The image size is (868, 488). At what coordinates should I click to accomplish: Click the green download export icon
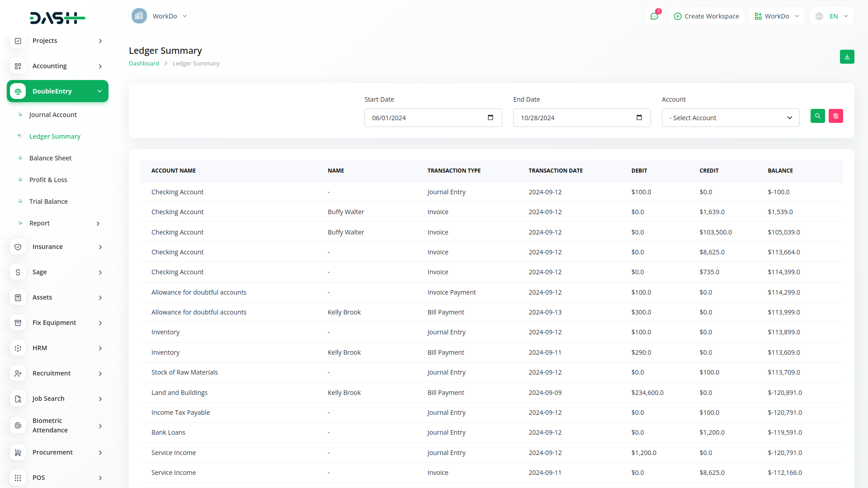tap(847, 57)
